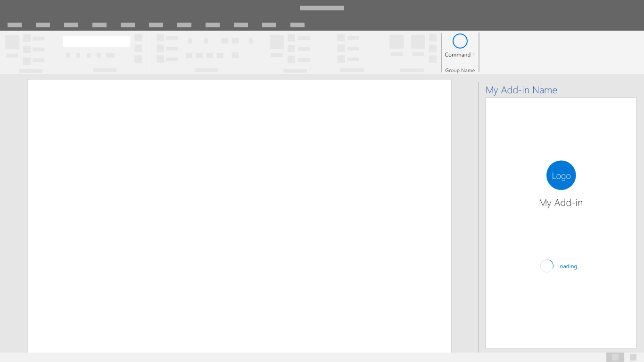The image size is (644, 362).
Task: Click the Group Name ribbon label
Action: [460, 70]
